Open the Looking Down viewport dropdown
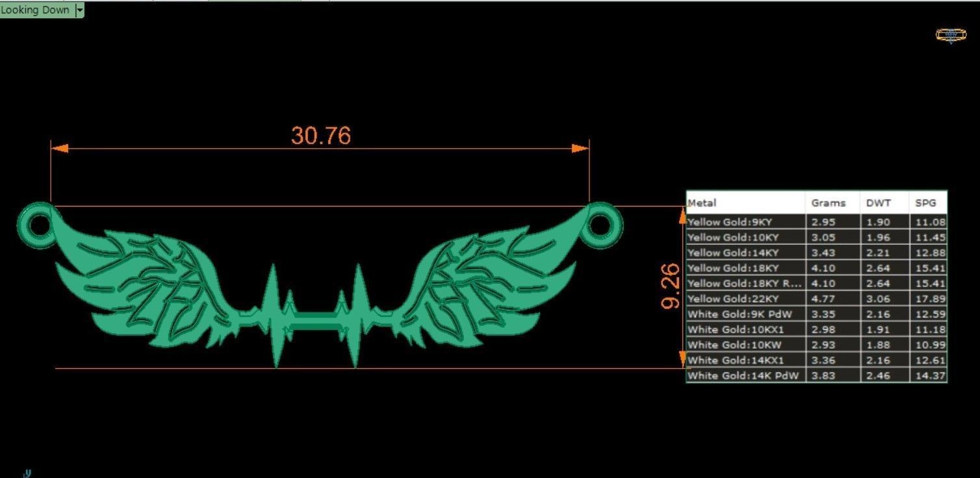Image resolution: width=980 pixels, height=478 pixels. click(79, 10)
